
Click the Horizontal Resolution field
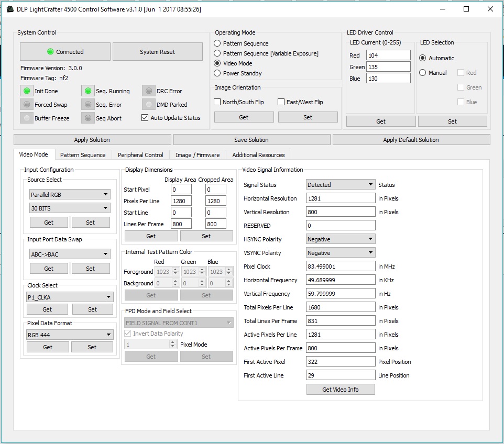click(x=341, y=198)
